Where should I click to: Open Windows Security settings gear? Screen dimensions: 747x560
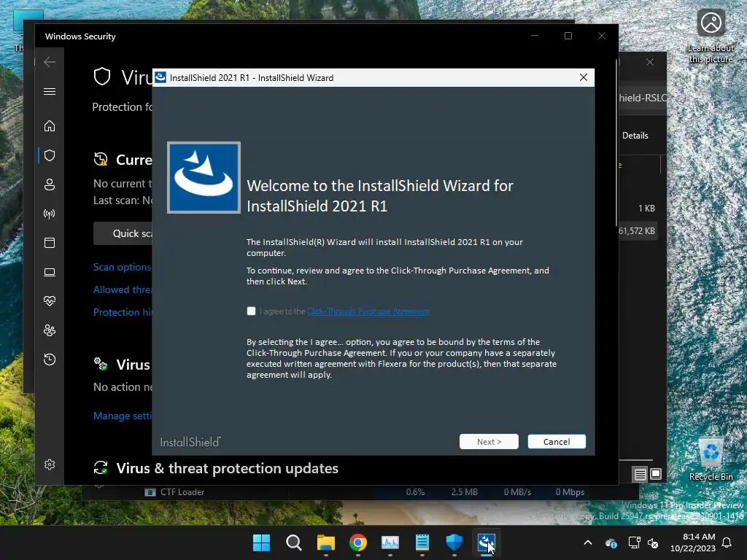[x=50, y=464]
